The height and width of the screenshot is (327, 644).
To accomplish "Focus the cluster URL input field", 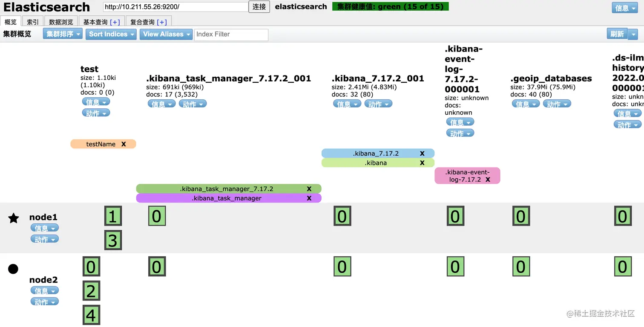I will coord(175,7).
